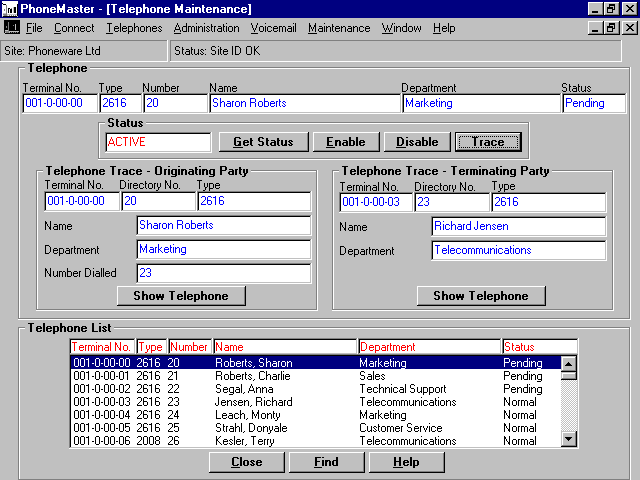Click the Disable button

[417, 142]
